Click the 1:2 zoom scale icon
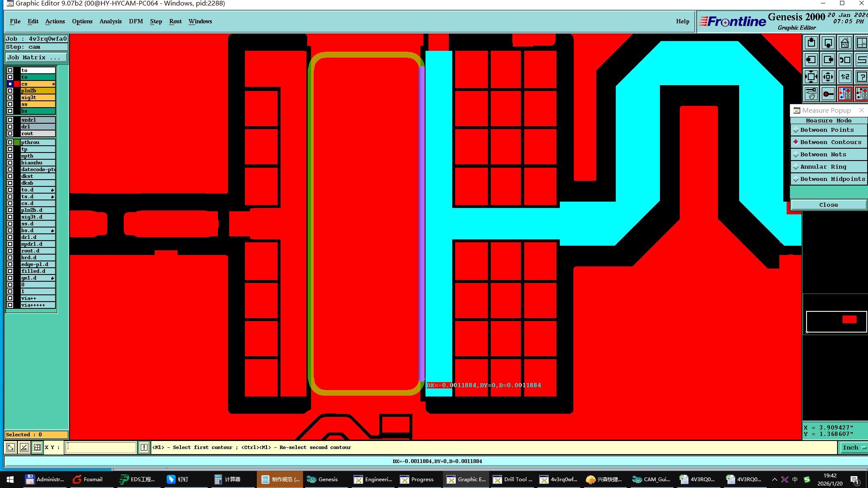 [x=845, y=77]
